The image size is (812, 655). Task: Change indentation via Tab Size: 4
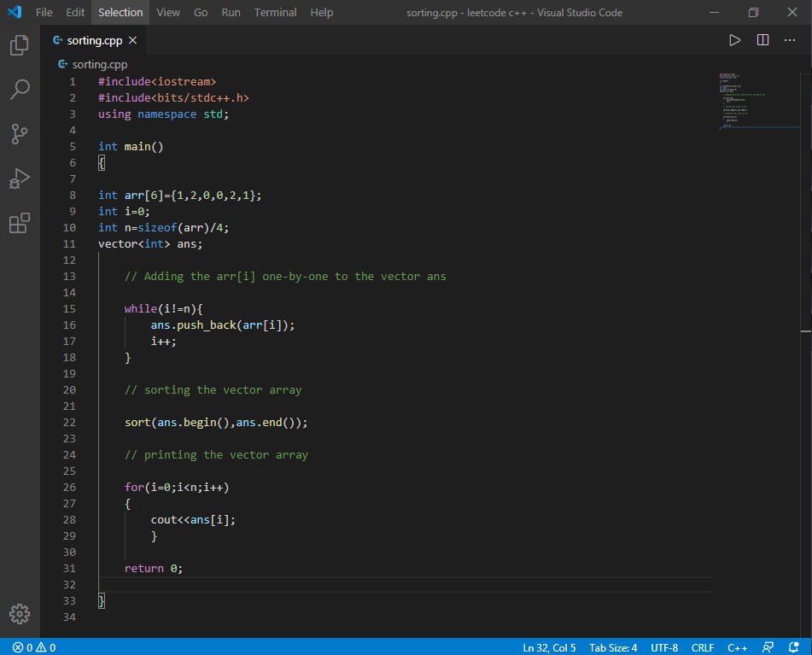click(612, 647)
